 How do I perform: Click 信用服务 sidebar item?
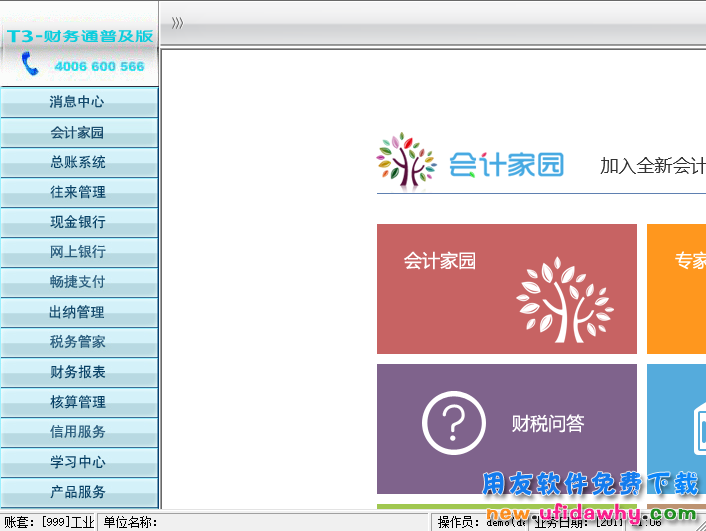tap(78, 432)
